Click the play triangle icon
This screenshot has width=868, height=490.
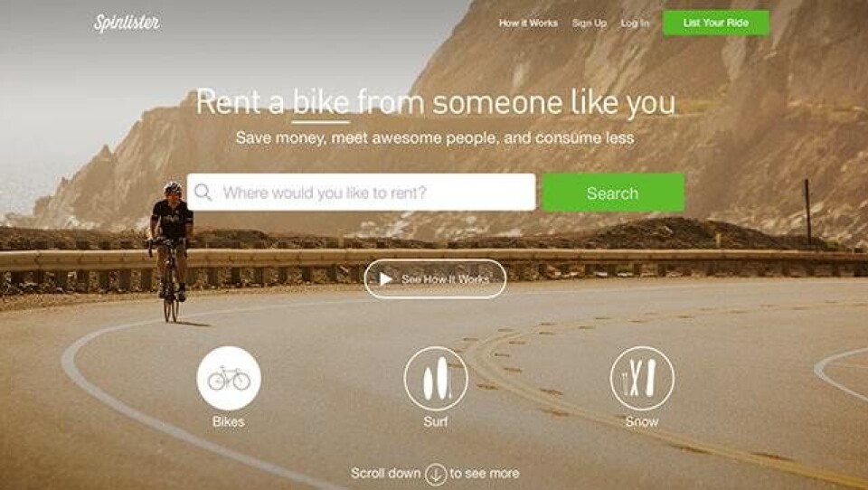click(x=386, y=279)
